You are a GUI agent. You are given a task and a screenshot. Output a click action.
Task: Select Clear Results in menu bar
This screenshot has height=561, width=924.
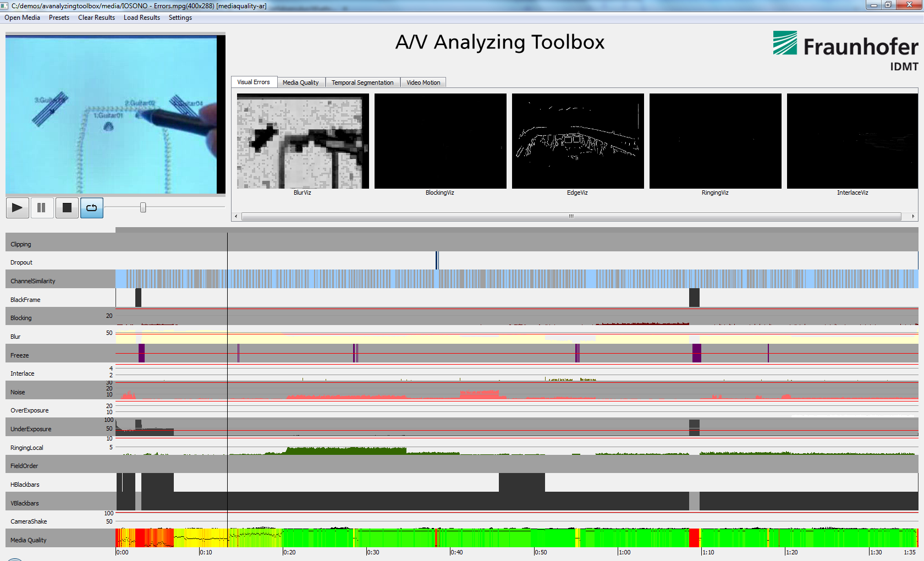point(96,18)
